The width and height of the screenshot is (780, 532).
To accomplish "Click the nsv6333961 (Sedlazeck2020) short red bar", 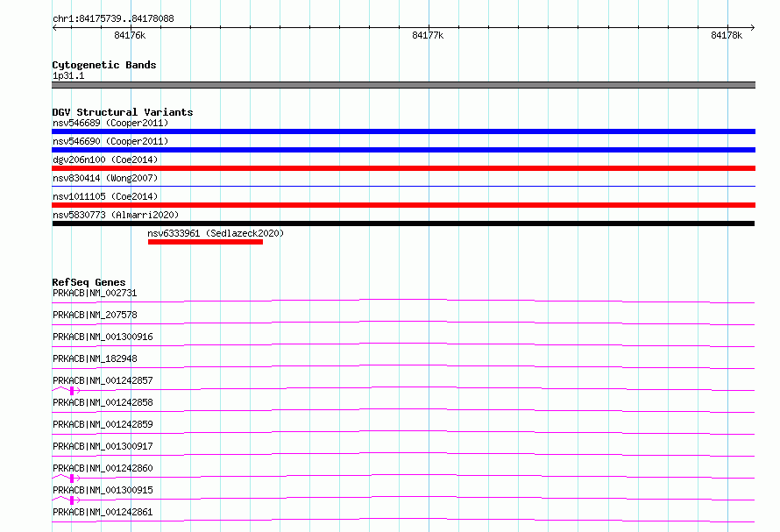I will tap(205, 242).
